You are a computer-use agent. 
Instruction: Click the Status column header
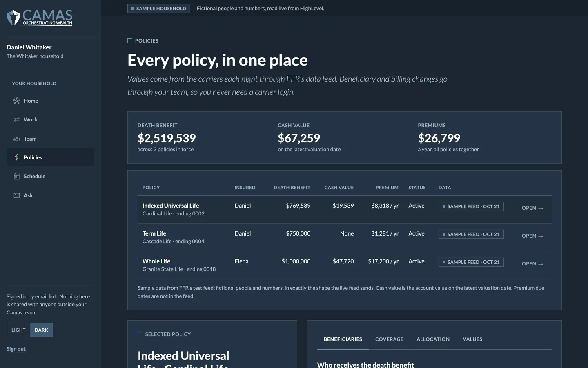pos(417,188)
